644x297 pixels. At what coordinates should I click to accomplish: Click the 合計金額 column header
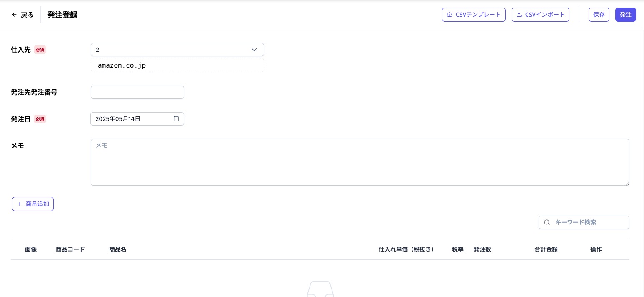pos(546,249)
